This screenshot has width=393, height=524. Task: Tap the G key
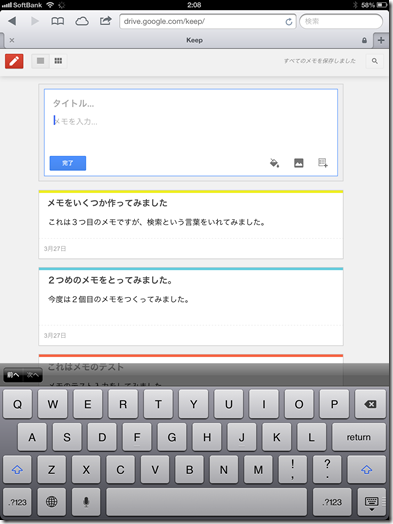[x=172, y=437]
